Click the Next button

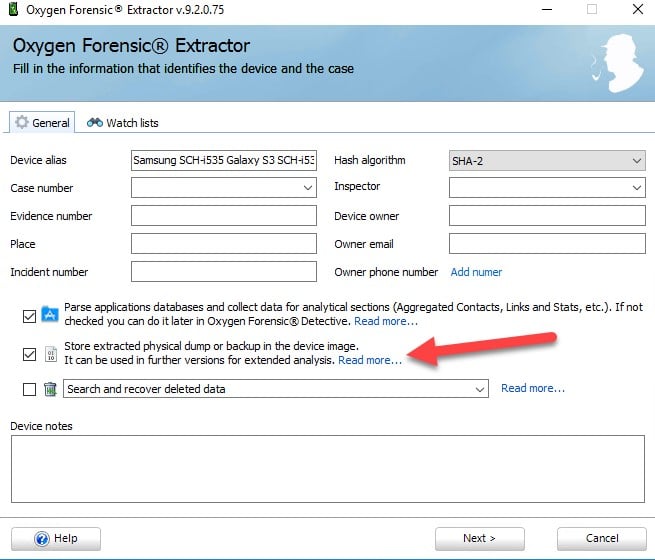click(x=480, y=538)
